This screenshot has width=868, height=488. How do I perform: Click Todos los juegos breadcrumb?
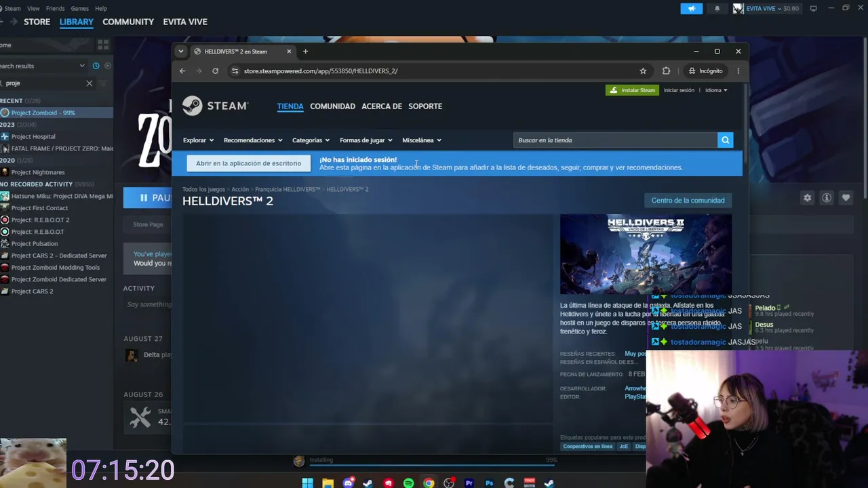[x=203, y=189]
